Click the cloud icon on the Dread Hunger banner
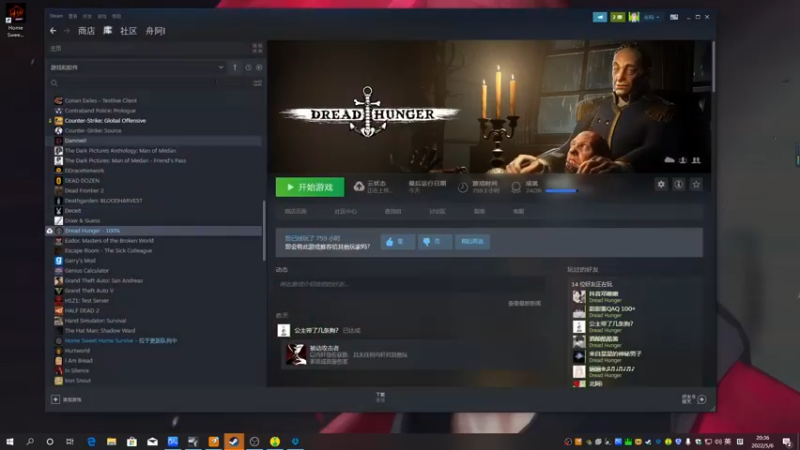800x450 pixels. (x=669, y=160)
